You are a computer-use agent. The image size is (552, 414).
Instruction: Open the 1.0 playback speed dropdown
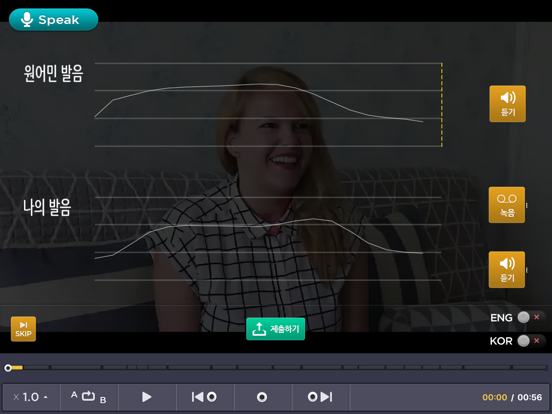click(x=31, y=397)
